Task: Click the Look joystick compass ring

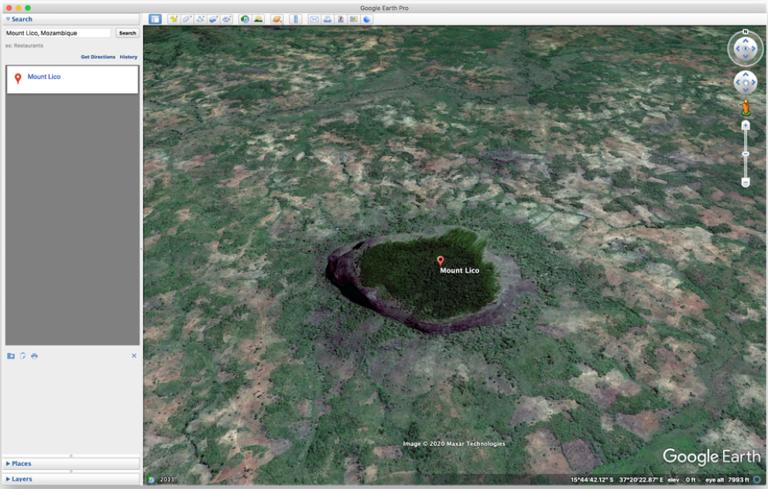Action: pos(745,48)
